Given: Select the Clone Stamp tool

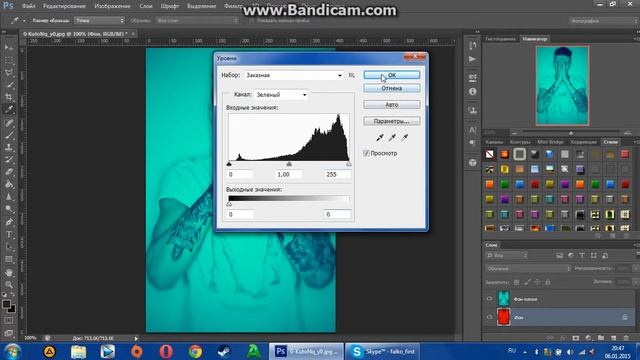Looking at the screenshot, I should pos(9,147).
